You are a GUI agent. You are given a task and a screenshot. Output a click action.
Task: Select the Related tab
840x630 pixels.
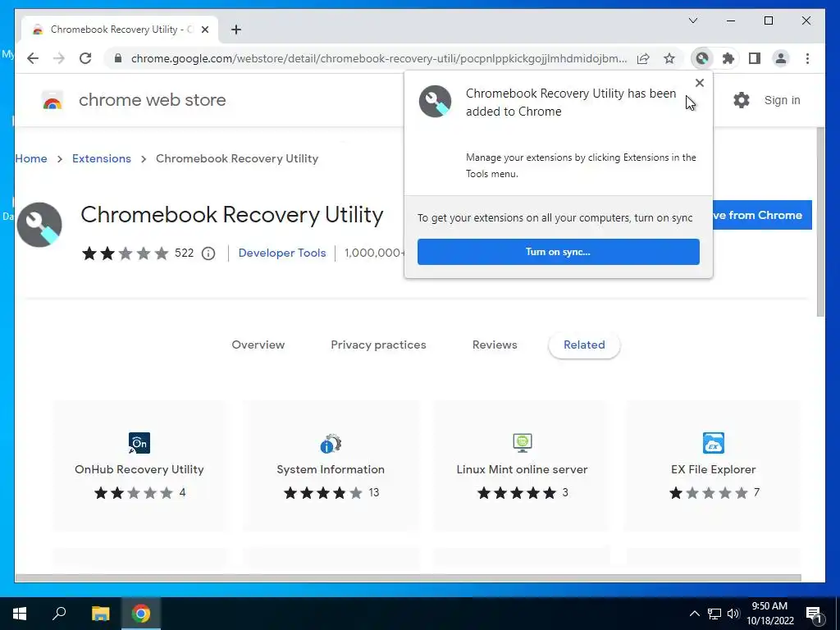(584, 345)
